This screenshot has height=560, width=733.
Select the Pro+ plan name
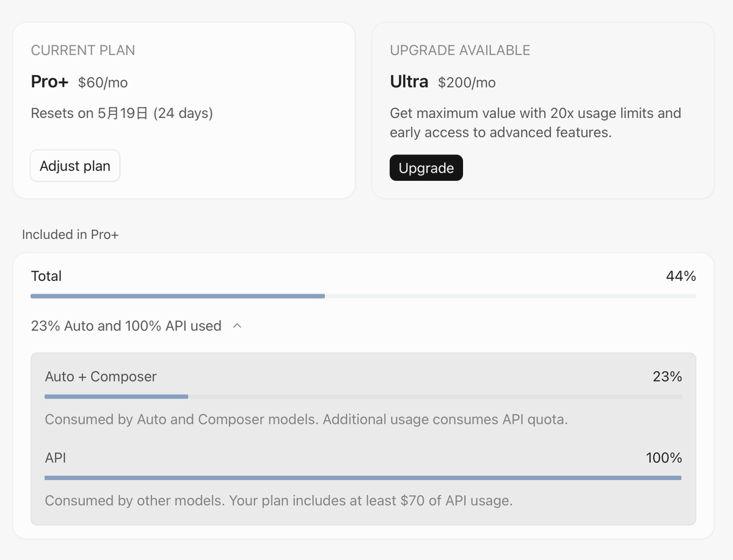pyautogui.click(x=50, y=82)
